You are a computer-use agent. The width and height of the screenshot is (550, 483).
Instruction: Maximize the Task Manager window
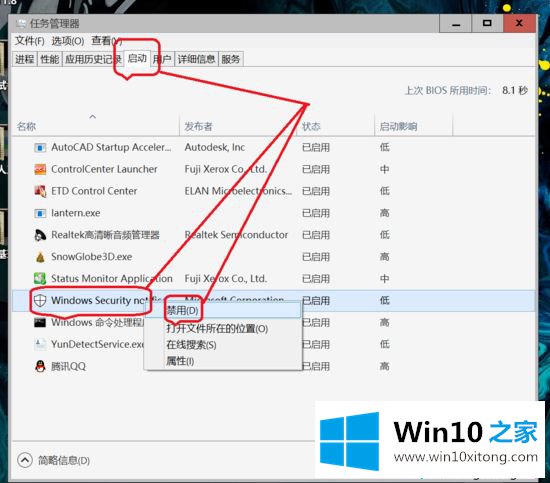(487, 24)
